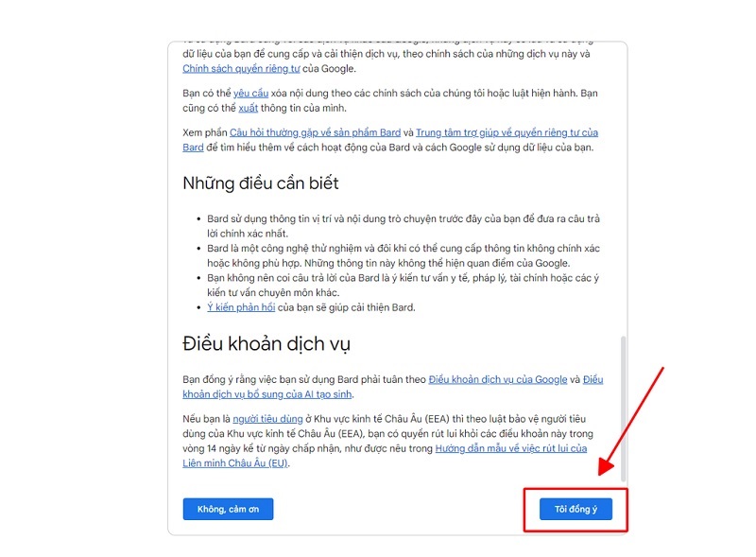Open 'Điều khoản dịch vụ của Google' link
756x557 pixels.
pyautogui.click(x=497, y=379)
